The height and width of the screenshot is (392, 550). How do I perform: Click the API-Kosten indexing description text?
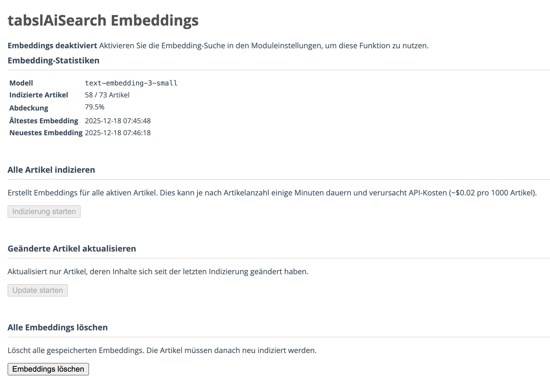coord(272,193)
